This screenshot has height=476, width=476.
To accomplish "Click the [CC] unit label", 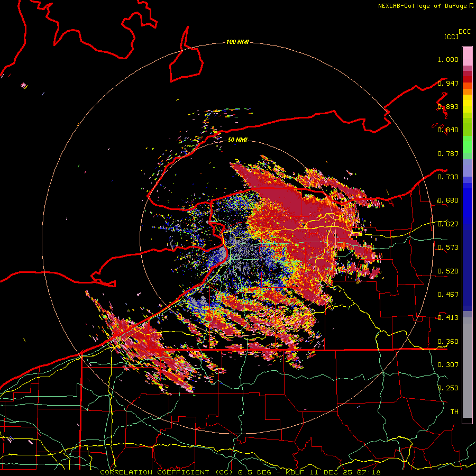I will point(451,36).
